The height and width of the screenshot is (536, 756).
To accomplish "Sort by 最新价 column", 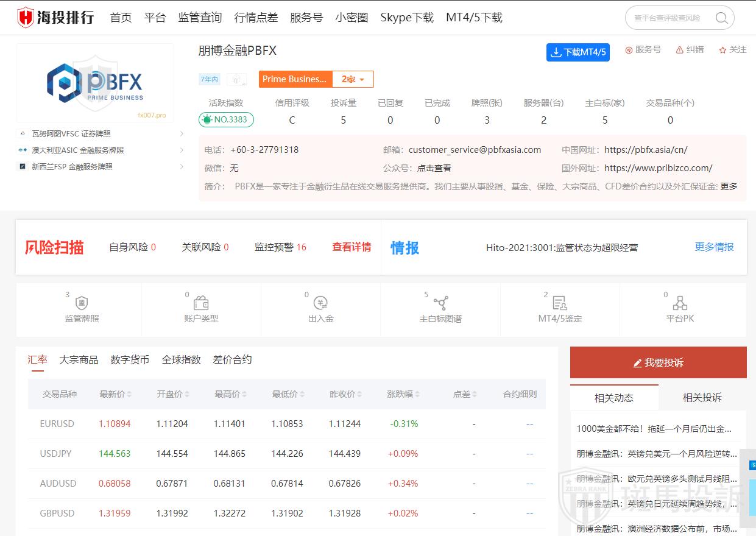I will 115,394.
